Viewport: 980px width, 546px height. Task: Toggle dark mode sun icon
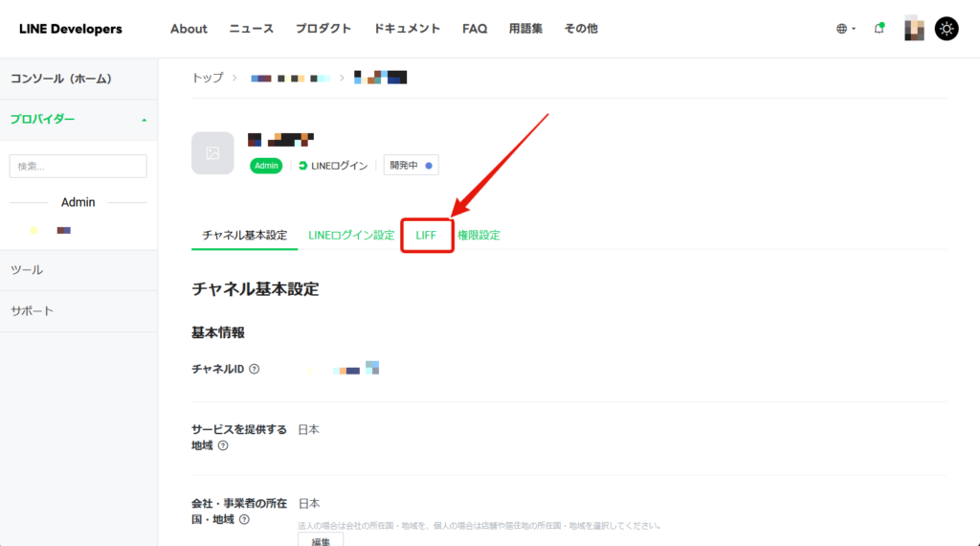[x=947, y=29]
